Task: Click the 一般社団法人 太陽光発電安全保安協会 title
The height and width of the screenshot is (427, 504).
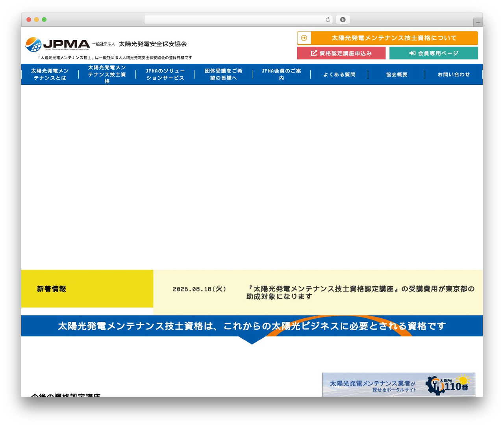Action: click(139, 44)
